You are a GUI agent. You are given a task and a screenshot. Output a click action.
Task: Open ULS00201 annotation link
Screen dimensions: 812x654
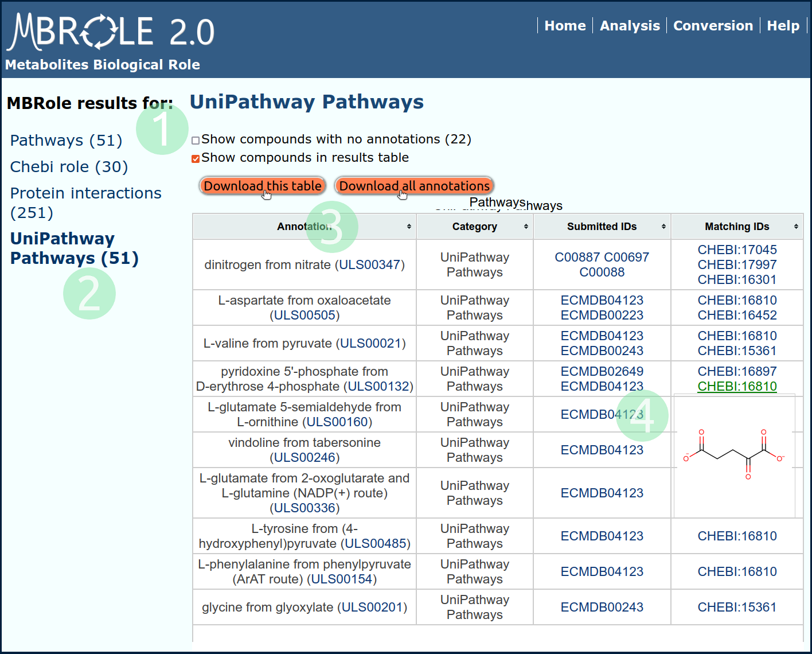372,607
